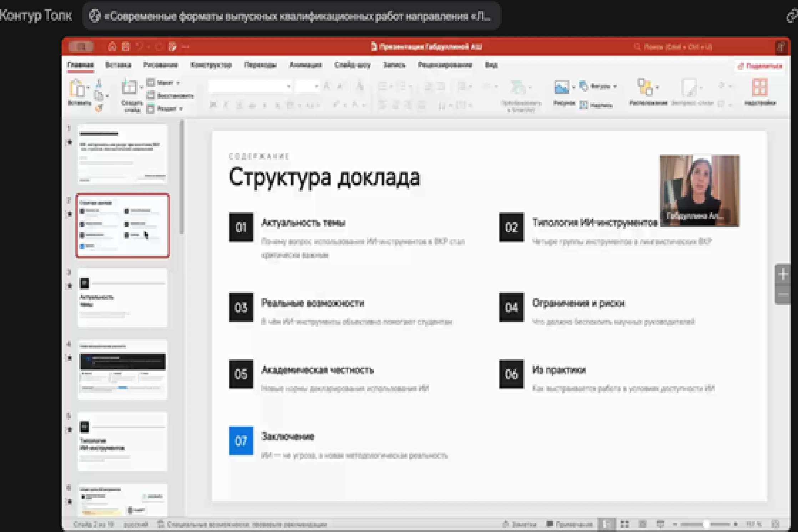
Task: Switch to Slide Sorter view
Action: (x=625, y=524)
